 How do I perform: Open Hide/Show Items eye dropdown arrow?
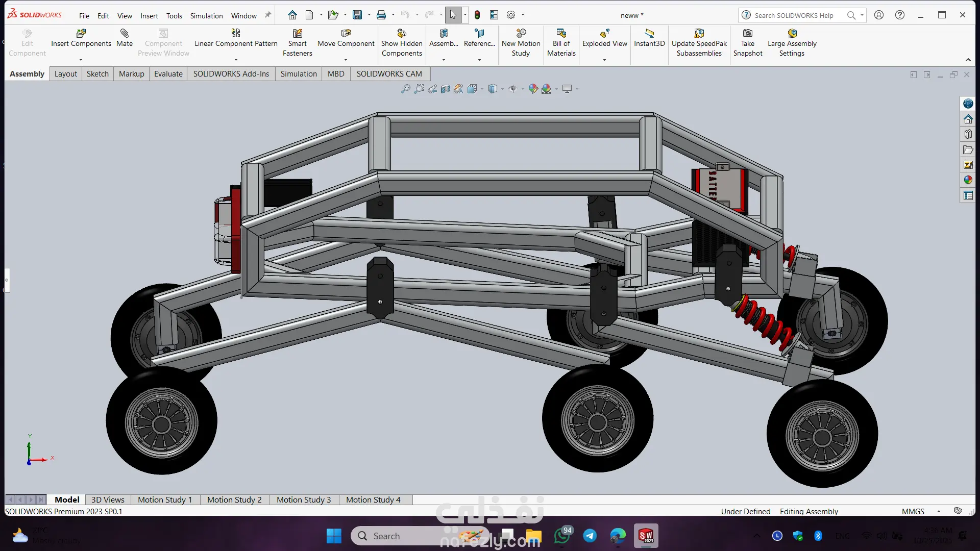[x=523, y=89]
